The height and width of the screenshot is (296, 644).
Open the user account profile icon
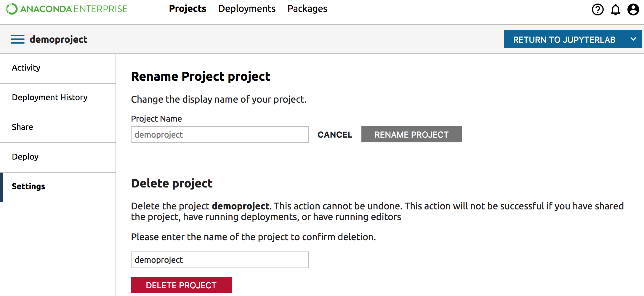point(633,9)
